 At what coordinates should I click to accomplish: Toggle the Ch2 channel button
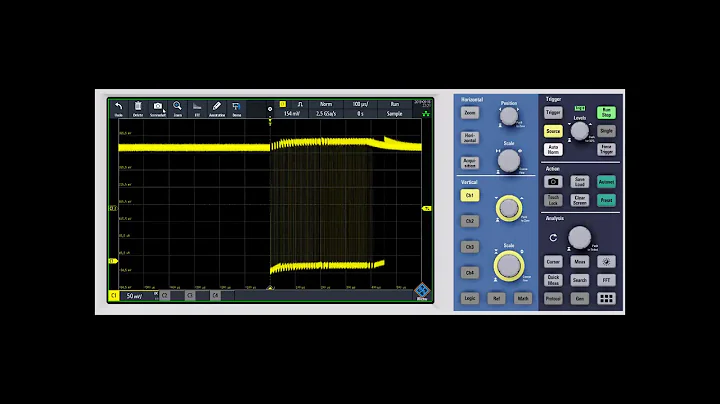(469, 221)
